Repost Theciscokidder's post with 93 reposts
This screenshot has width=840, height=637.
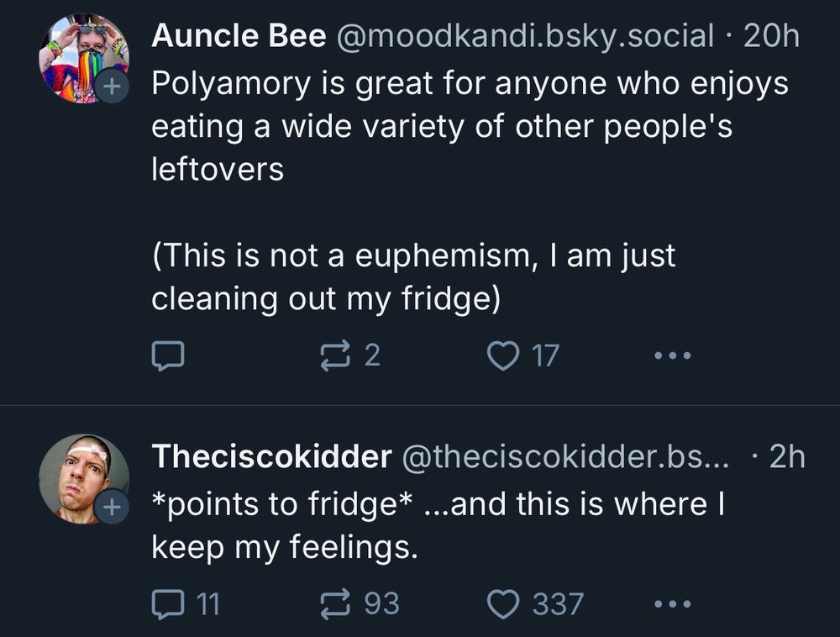[x=334, y=603]
